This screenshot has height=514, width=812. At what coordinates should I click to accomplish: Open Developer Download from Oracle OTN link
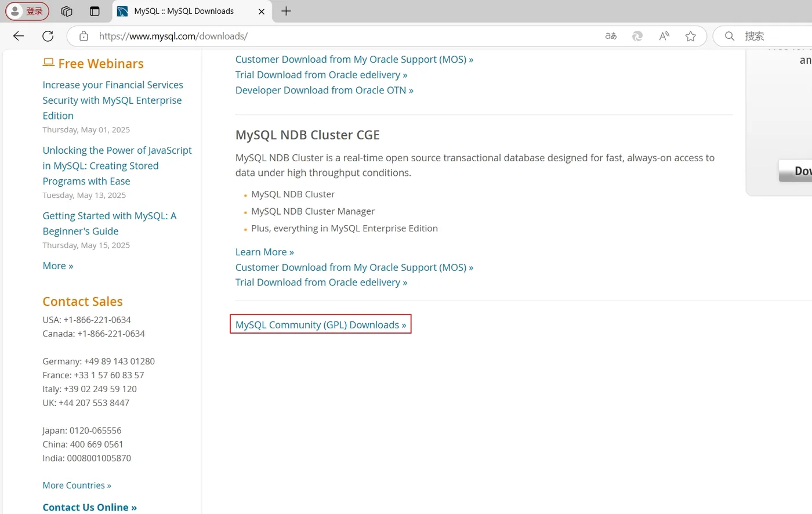pos(324,91)
